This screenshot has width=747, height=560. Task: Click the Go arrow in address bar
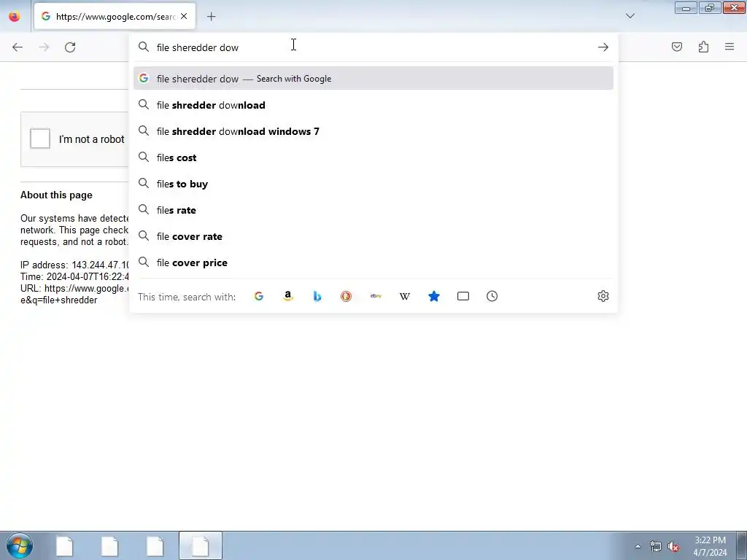click(x=603, y=47)
